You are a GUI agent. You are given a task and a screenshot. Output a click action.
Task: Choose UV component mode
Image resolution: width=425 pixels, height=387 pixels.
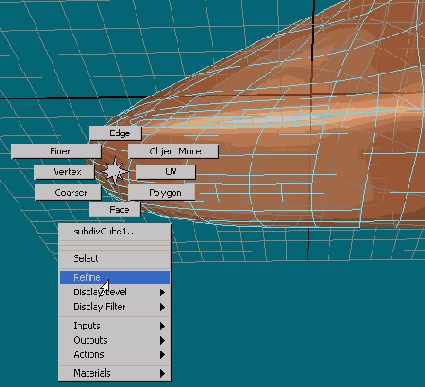pyautogui.click(x=166, y=172)
